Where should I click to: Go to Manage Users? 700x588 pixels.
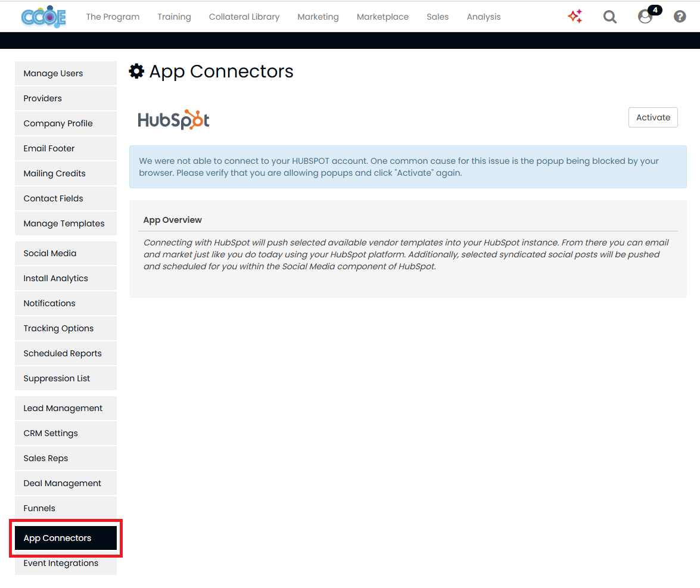(66, 73)
